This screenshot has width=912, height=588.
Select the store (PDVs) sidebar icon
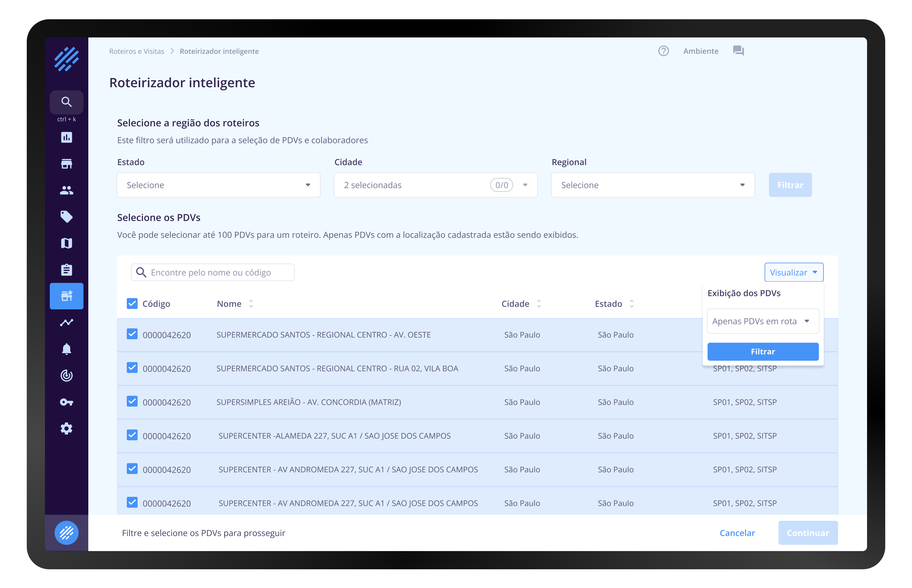click(x=66, y=164)
